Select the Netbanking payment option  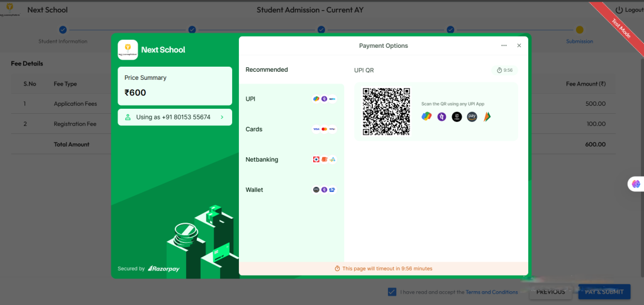click(291, 159)
